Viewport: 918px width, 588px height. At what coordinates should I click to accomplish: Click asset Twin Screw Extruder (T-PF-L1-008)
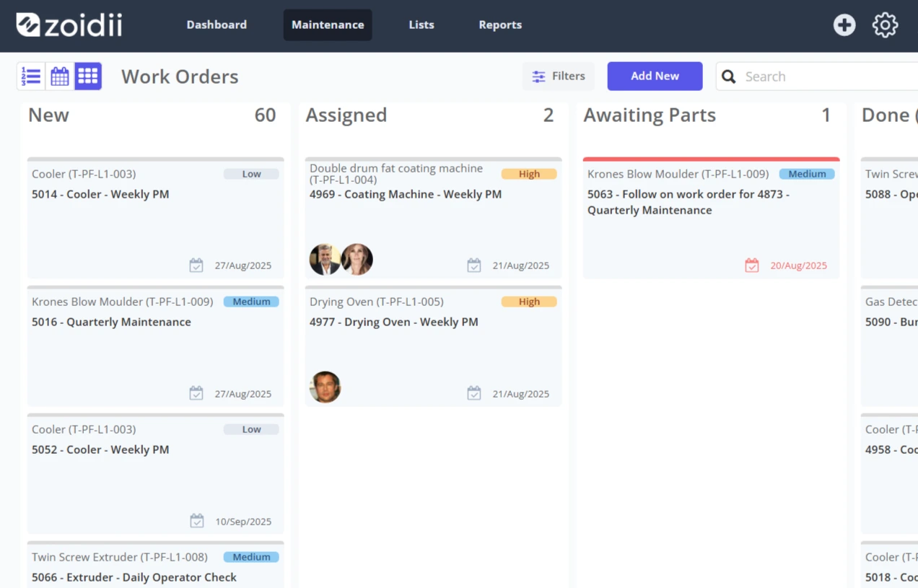pyautogui.click(x=120, y=557)
